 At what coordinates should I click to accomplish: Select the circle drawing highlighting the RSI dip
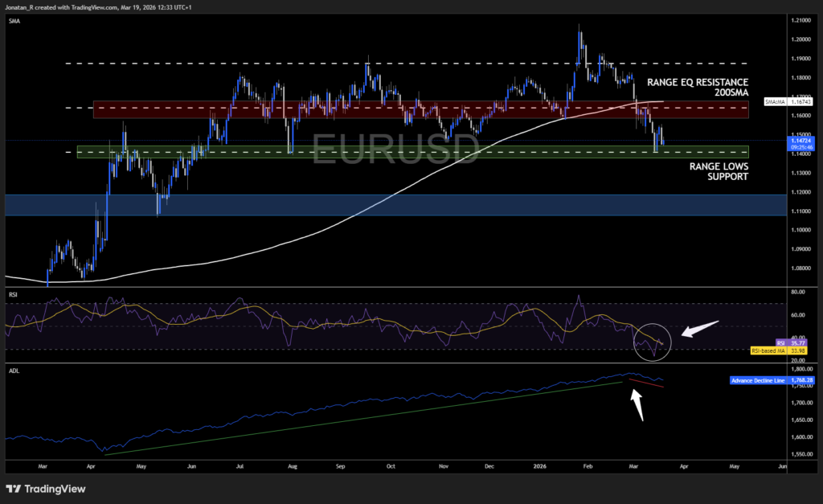(x=653, y=341)
